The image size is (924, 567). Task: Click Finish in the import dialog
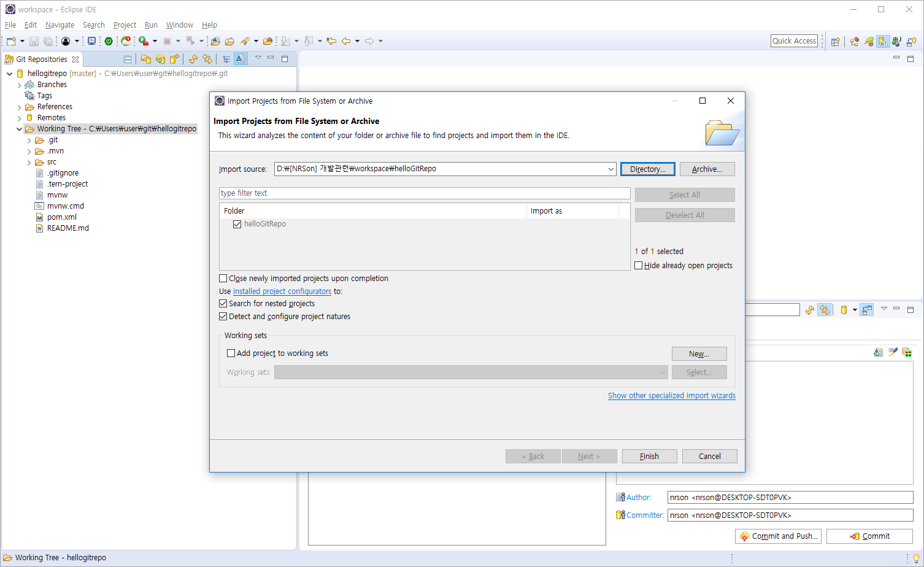tap(649, 457)
